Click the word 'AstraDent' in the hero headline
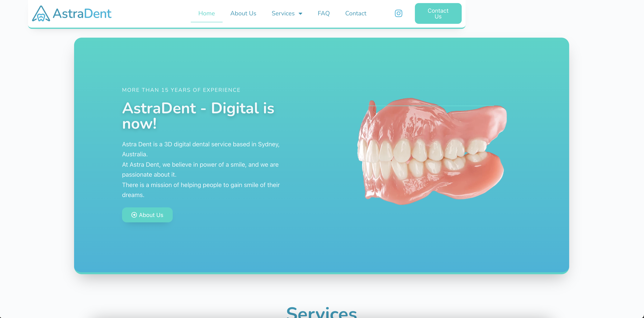644x318 pixels. (x=159, y=108)
